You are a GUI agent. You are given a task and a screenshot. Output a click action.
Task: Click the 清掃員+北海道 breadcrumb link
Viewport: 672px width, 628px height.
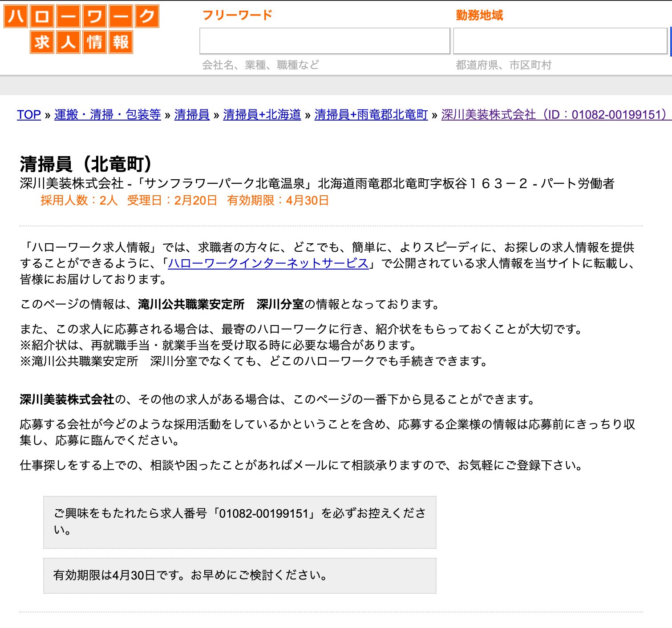click(x=261, y=115)
